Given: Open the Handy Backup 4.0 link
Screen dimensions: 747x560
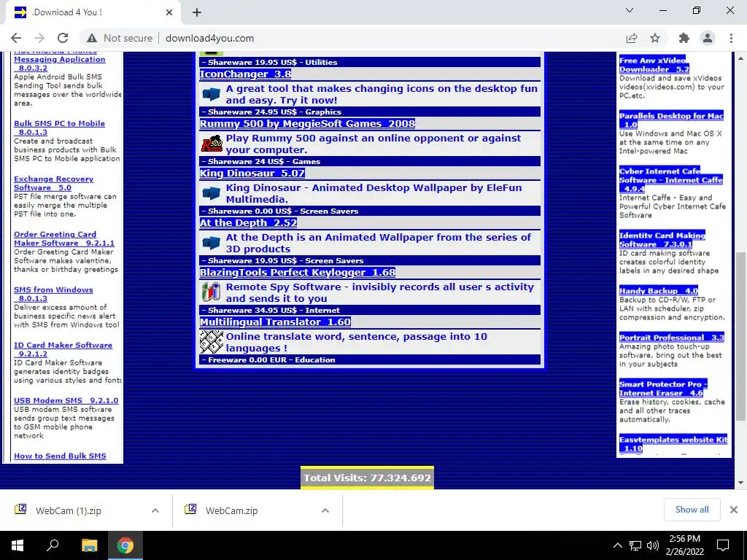Looking at the screenshot, I should coord(659,290).
